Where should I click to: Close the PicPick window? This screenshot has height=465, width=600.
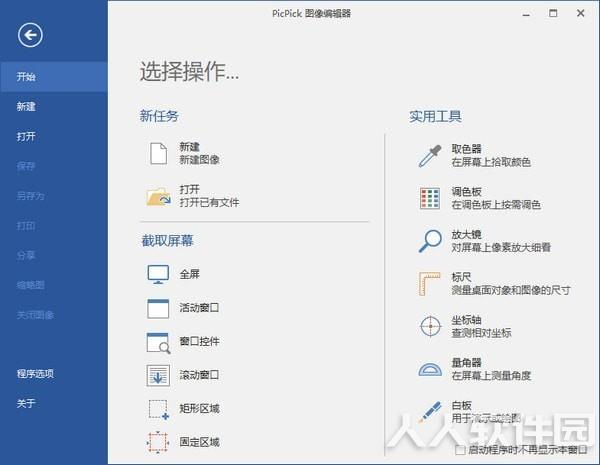[580, 13]
